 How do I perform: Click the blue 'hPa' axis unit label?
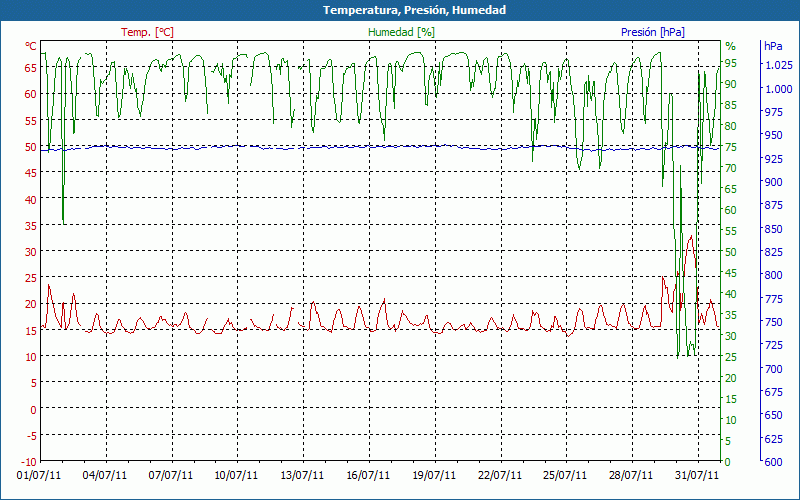pyautogui.click(x=773, y=46)
